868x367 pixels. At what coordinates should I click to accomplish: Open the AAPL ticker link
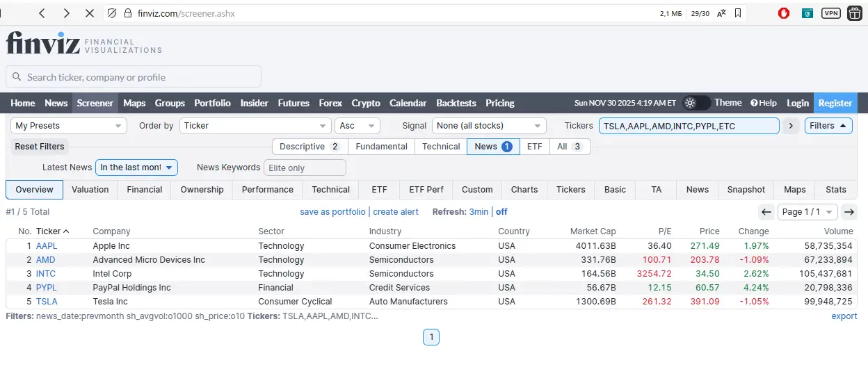pyautogui.click(x=46, y=246)
